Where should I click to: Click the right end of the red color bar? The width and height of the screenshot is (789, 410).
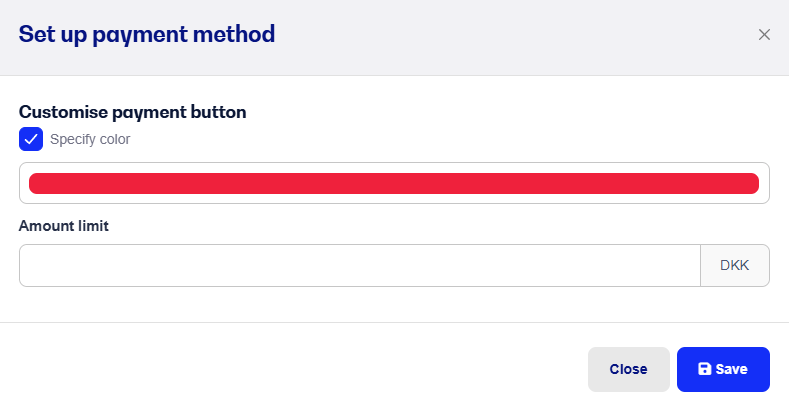750,184
